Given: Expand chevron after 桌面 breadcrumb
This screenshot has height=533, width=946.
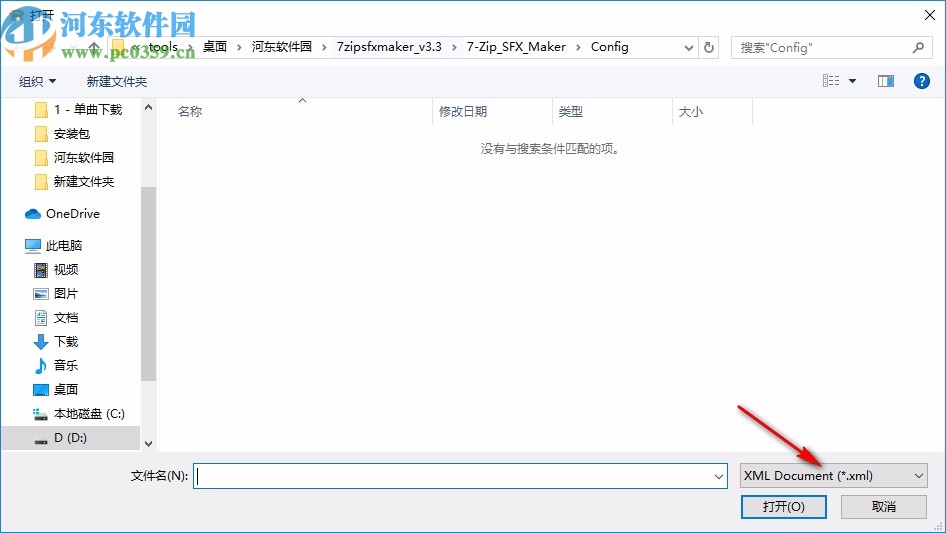Looking at the screenshot, I should [239, 47].
